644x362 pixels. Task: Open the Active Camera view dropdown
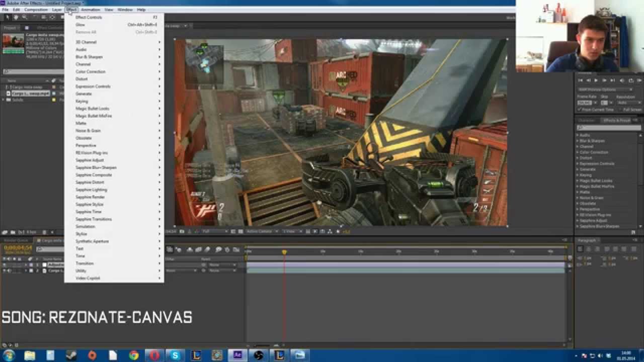point(262,231)
